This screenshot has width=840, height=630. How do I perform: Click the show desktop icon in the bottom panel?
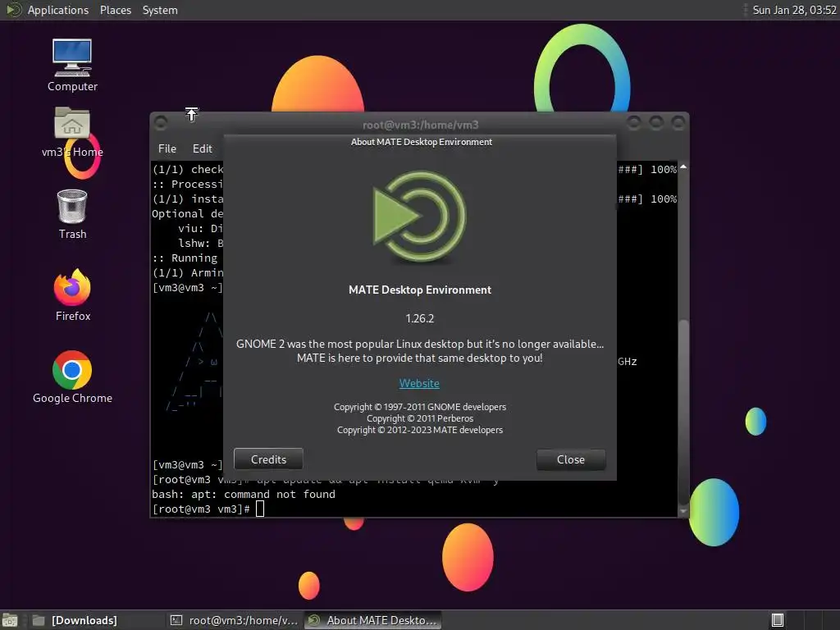click(10, 620)
